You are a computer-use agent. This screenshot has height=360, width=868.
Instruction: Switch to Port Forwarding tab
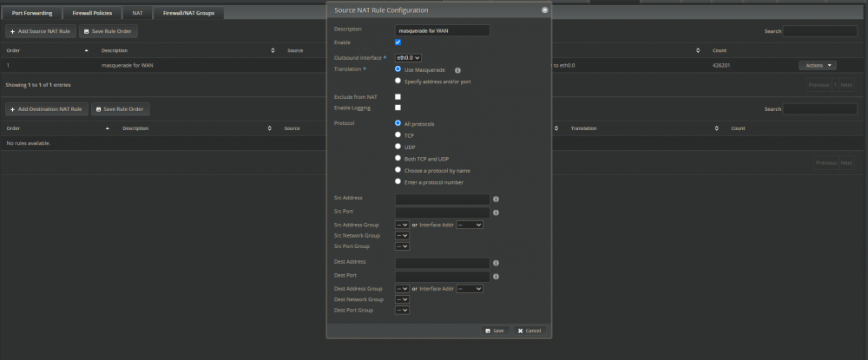pyautogui.click(x=32, y=13)
